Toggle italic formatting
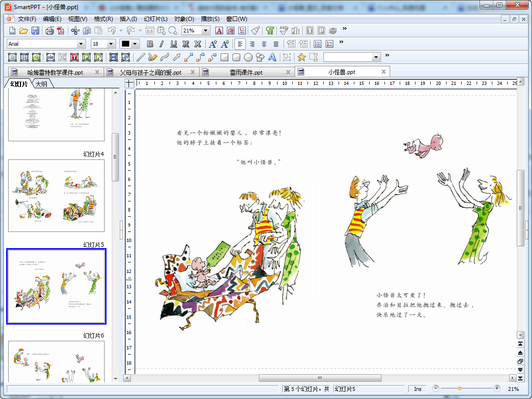The image size is (532, 399). 162,44
